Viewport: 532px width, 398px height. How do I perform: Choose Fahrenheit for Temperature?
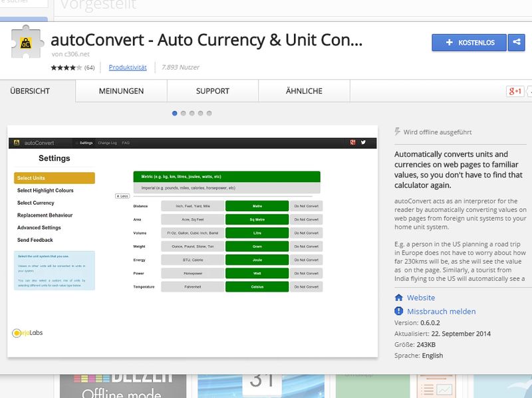click(x=193, y=287)
